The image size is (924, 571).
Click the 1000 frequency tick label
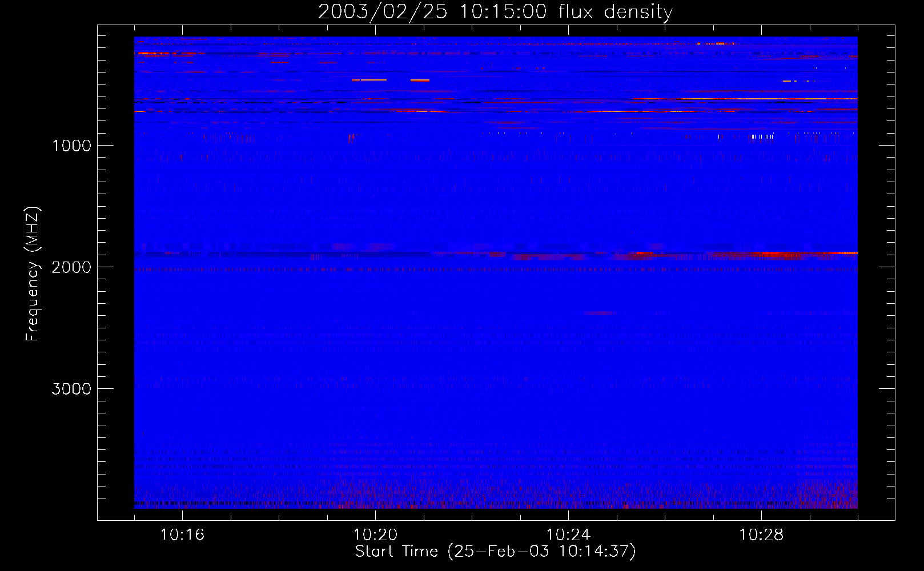click(71, 146)
